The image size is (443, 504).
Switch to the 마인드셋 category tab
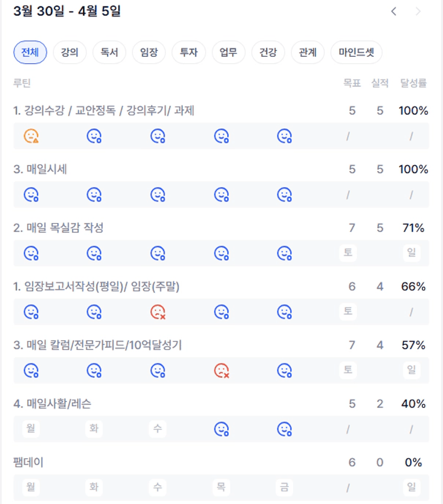click(x=356, y=53)
